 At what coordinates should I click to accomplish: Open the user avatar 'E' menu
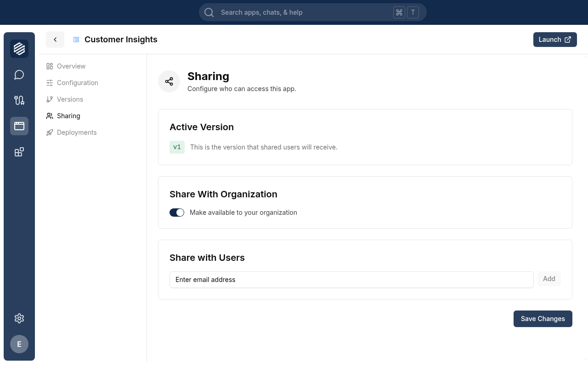[19, 344]
